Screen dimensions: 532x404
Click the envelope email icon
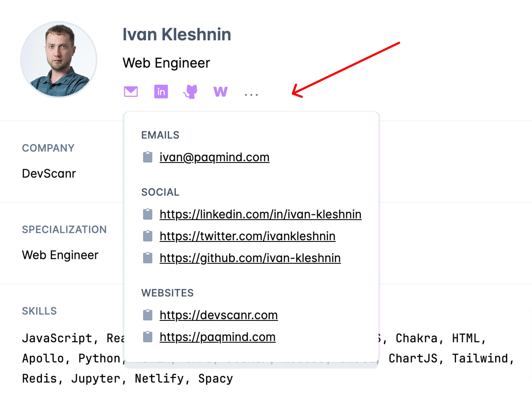tap(131, 92)
